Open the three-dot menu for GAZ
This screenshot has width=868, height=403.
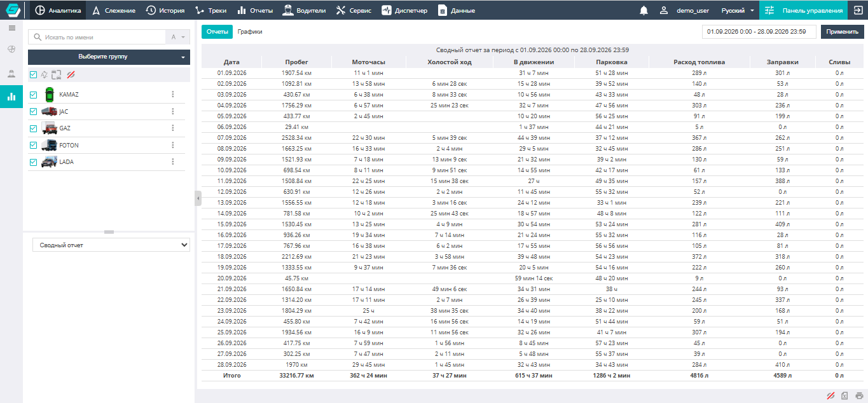click(172, 128)
